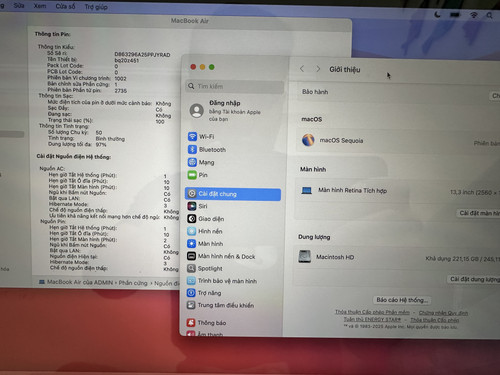Click the Cài đặt màn hình button

pos(479,213)
